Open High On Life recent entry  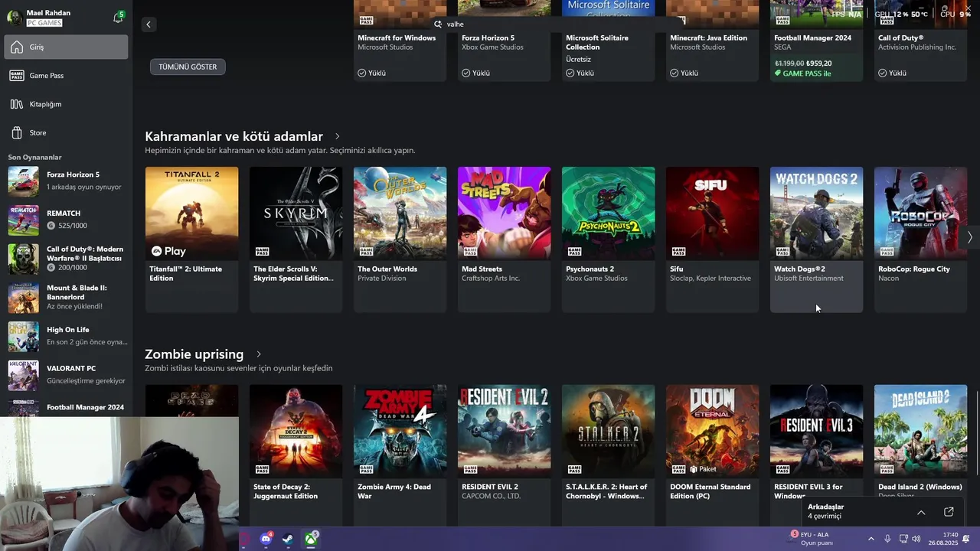tap(65, 337)
